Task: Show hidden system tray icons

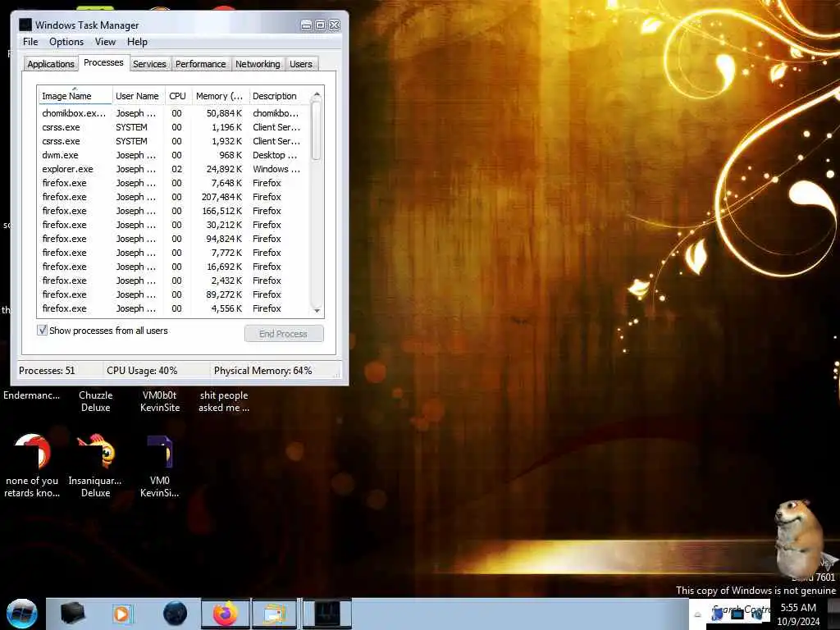Action: pos(697,614)
